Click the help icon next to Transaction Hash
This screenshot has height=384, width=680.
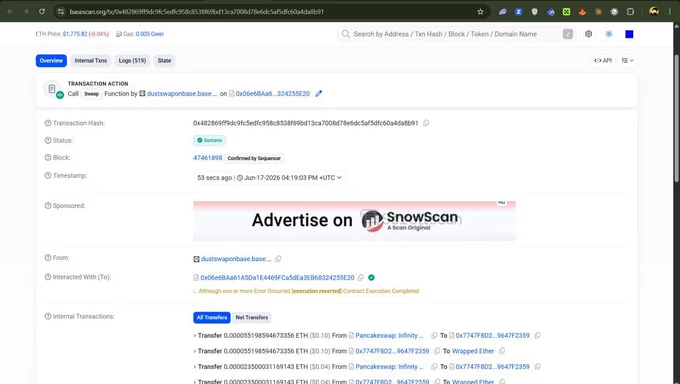click(48, 123)
